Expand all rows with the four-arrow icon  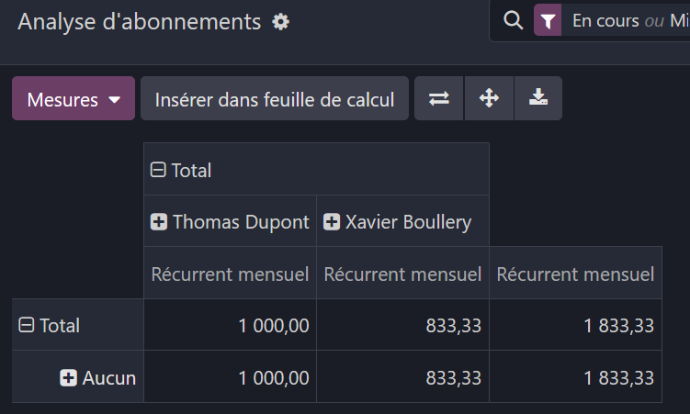[489, 98]
